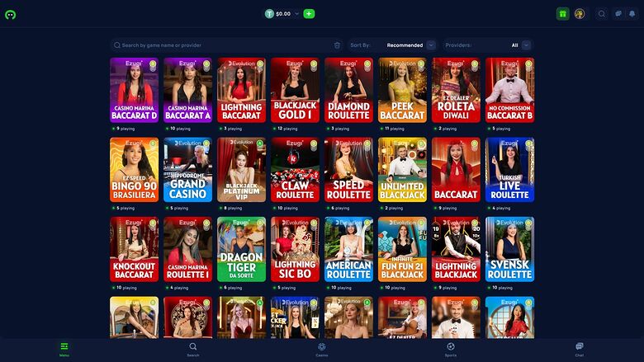Open Casino Marina Roulette 1 card
The width and height of the screenshot is (644, 362).
point(187,249)
